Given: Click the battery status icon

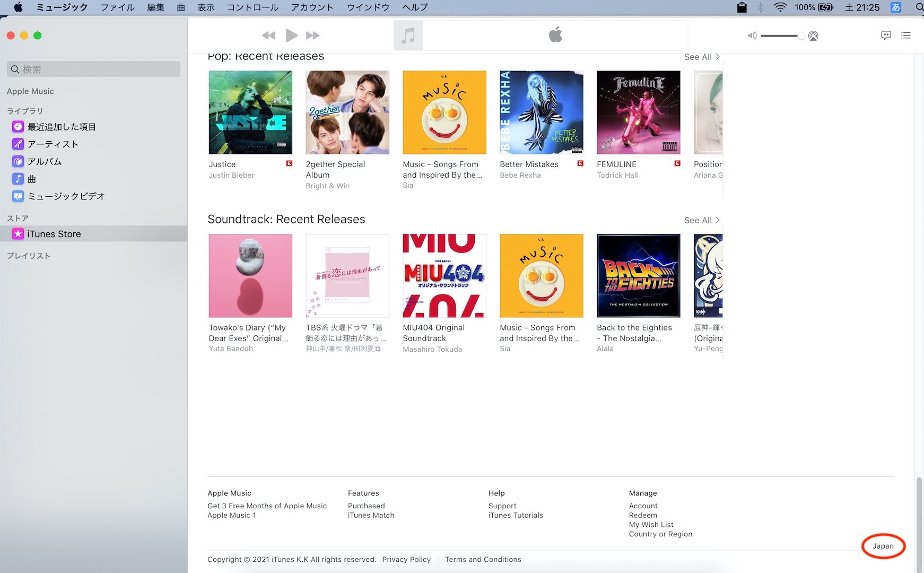Looking at the screenshot, I should click(x=826, y=7).
